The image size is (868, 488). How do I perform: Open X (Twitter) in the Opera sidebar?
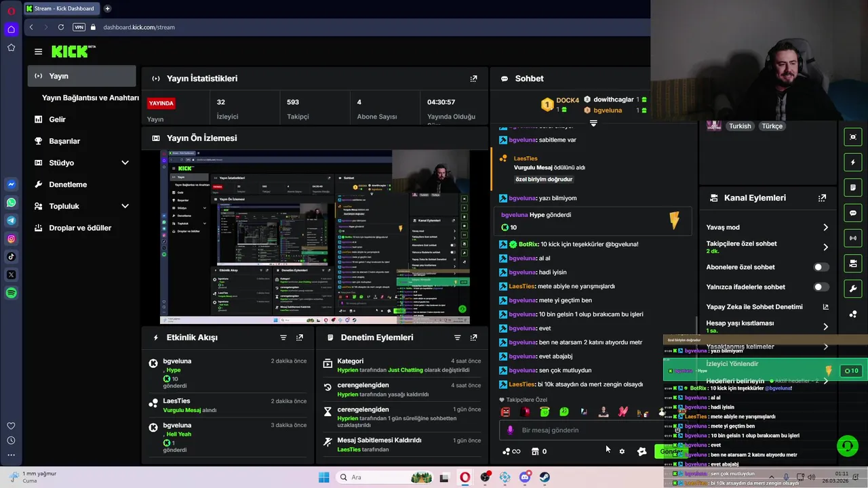click(12, 274)
